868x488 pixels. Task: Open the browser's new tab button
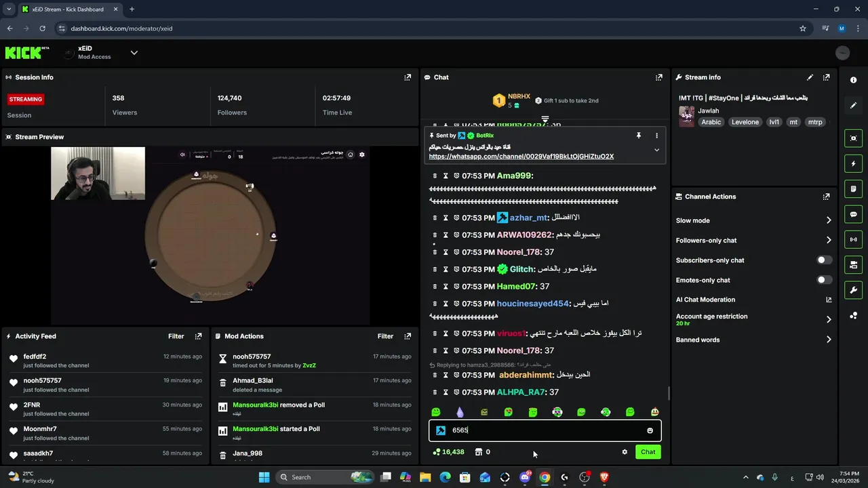(x=132, y=9)
